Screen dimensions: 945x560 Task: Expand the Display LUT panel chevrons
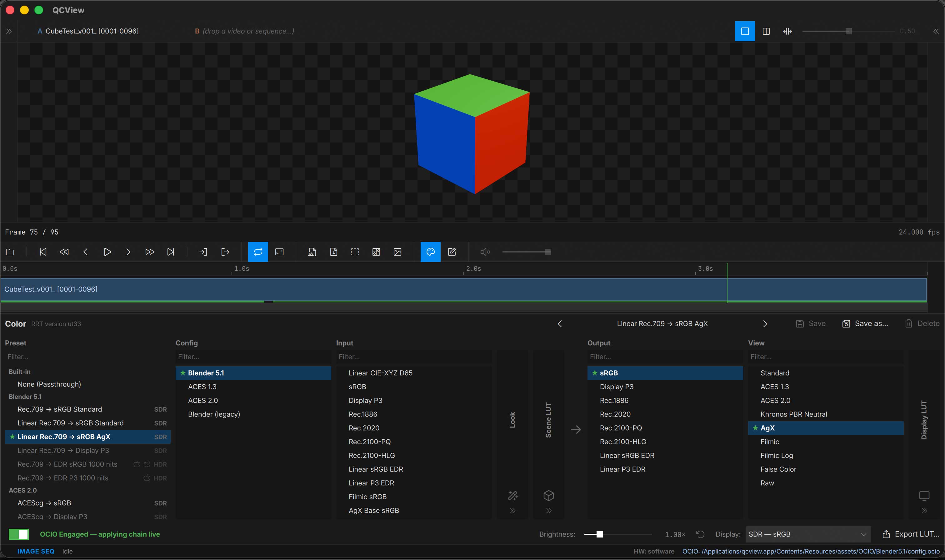(924, 511)
